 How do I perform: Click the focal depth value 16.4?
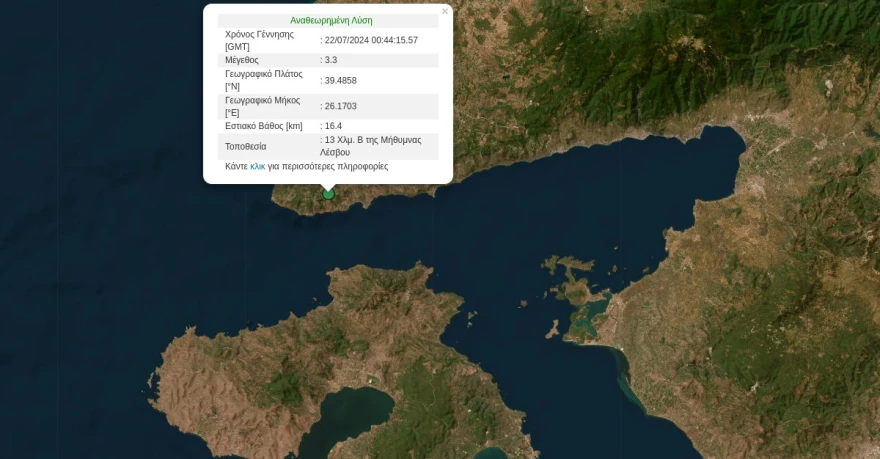click(333, 126)
